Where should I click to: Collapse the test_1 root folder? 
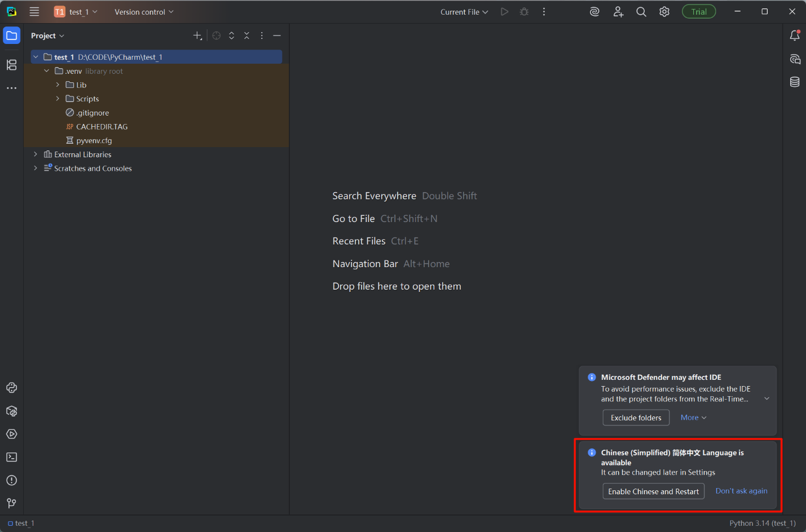[x=36, y=57]
